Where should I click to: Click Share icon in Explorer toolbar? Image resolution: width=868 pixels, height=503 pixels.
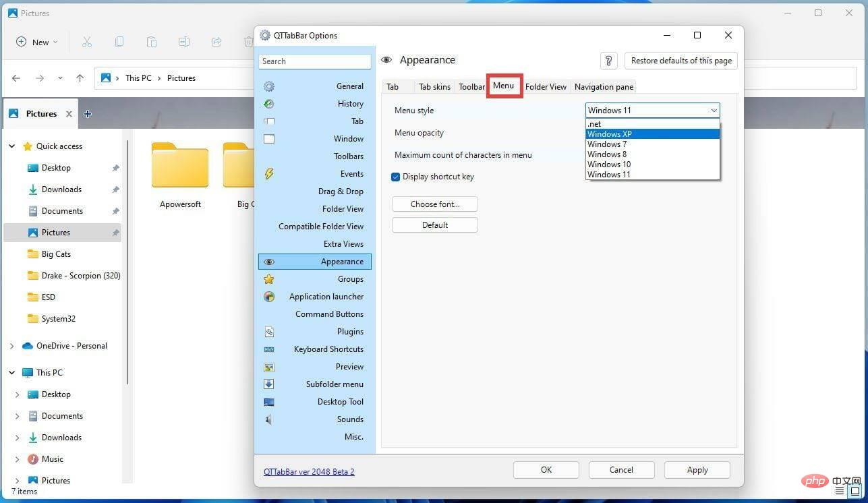pos(216,42)
